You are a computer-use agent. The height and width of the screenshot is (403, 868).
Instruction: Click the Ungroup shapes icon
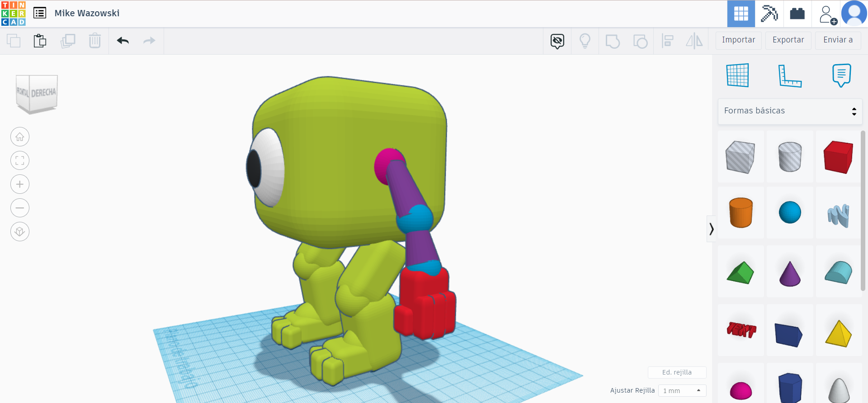(640, 41)
